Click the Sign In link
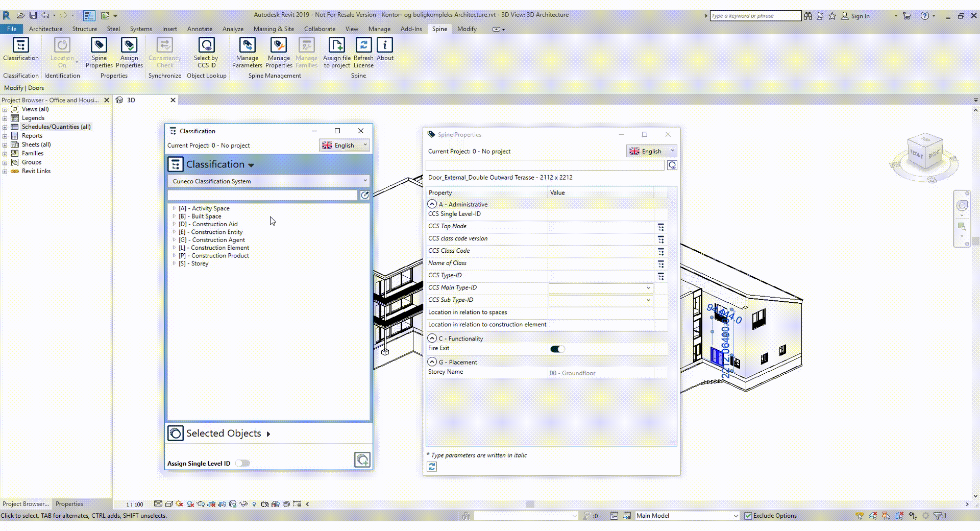 click(860, 16)
